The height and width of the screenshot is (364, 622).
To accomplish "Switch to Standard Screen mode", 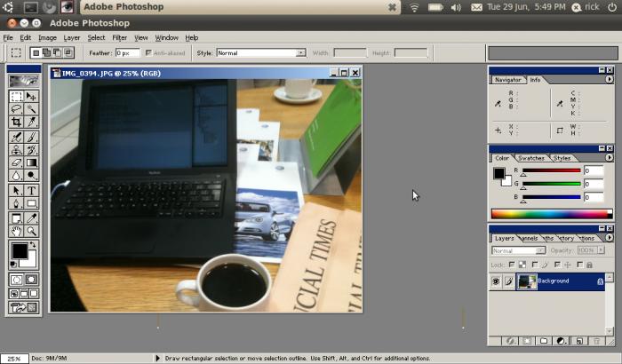I will (x=14, y=294).
